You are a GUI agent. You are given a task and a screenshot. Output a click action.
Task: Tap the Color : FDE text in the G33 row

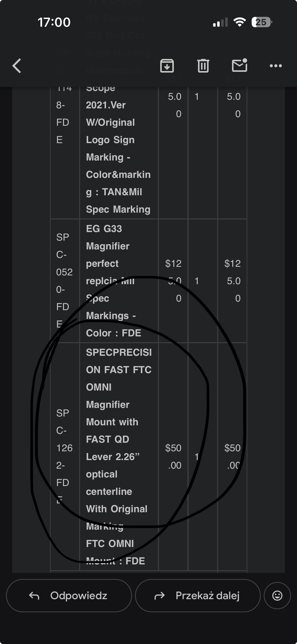tap(113, 333)
